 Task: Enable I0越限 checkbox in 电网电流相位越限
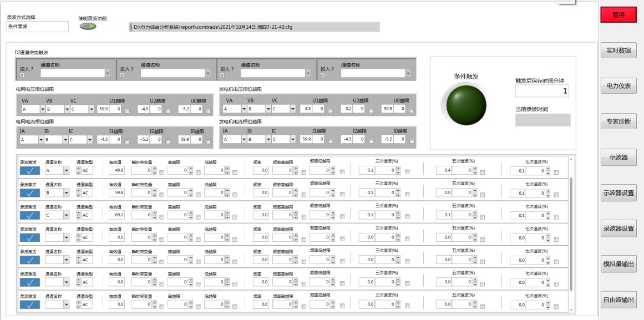pos(208,141)
